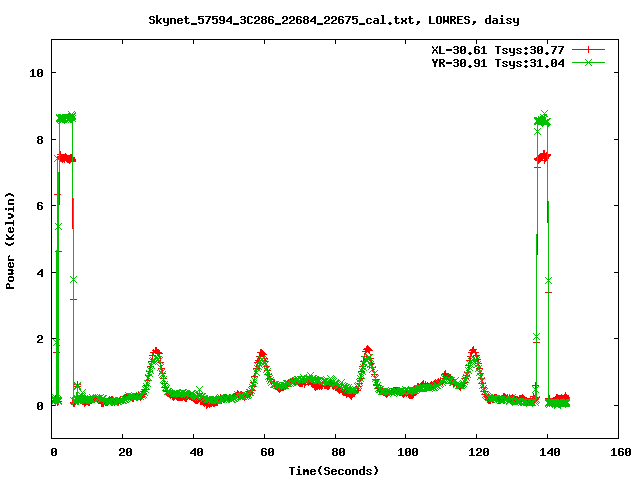The height and width of the screenshot is (480, 640).
Task: Click x-axis tick label 80
Action: (x=338, y=452)
